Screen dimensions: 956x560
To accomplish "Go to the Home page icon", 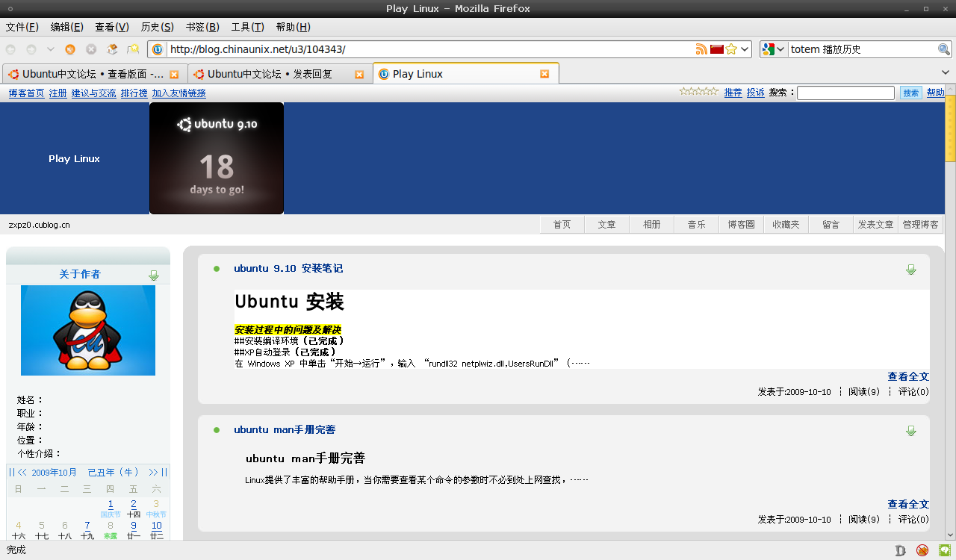I will click(x=112, y=49).
